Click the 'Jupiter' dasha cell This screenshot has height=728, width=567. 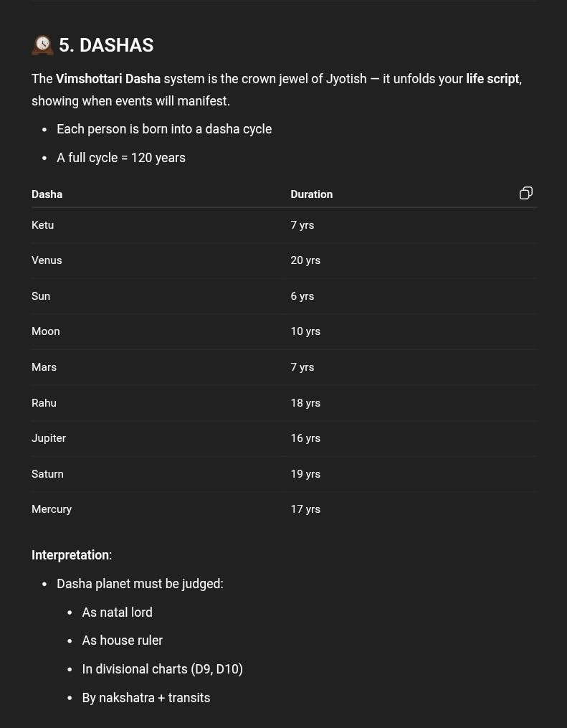49,438
